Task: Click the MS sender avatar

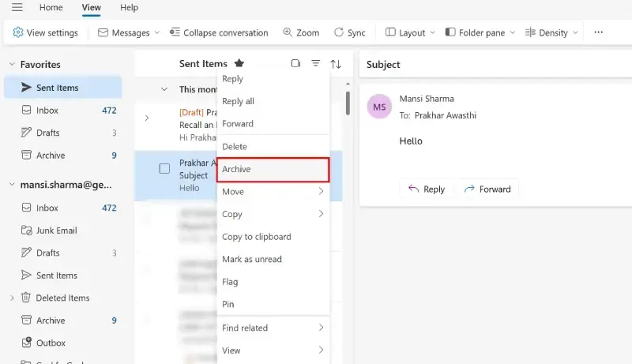Action: pyautogui.click(x=379, y=107)
